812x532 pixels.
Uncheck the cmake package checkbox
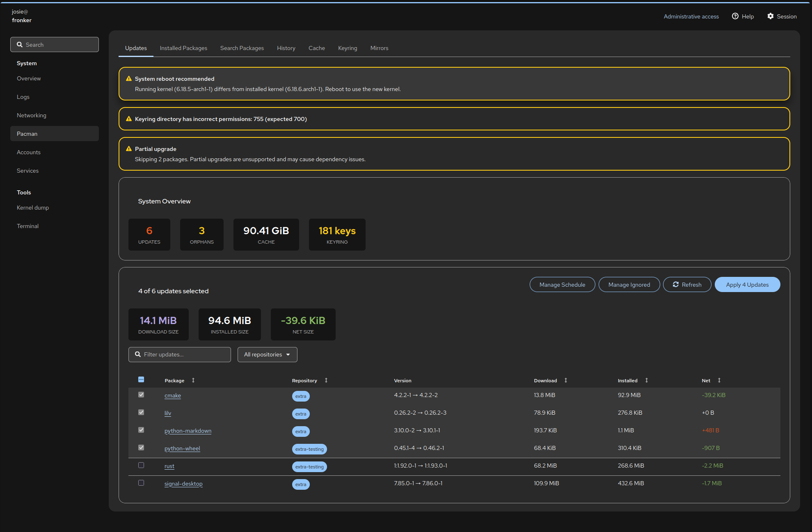[x=141, y=395]
